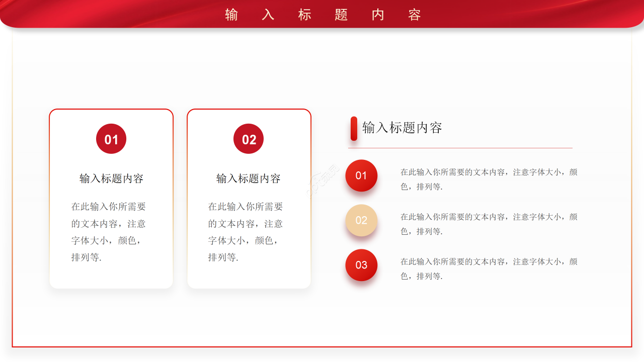
Task: Click the dark red 02 badge in second card
Action: 249,139
